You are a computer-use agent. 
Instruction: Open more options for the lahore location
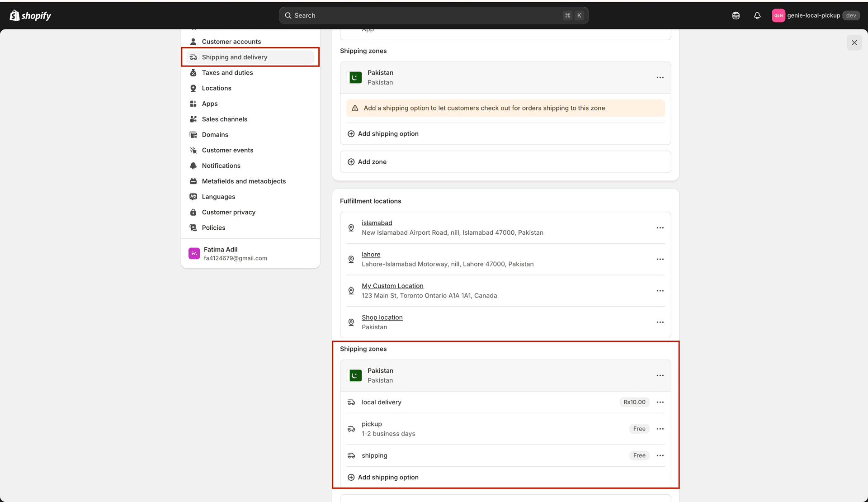click(x=660, y=259)
